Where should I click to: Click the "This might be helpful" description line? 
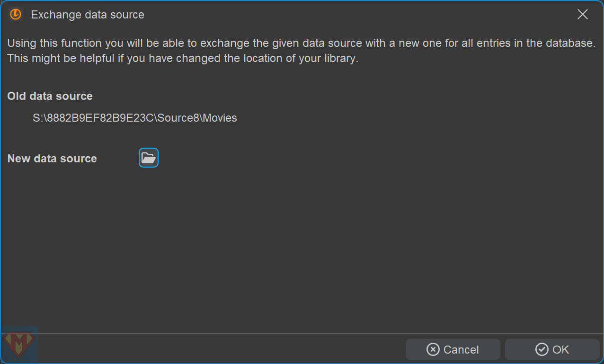point(183,58)
